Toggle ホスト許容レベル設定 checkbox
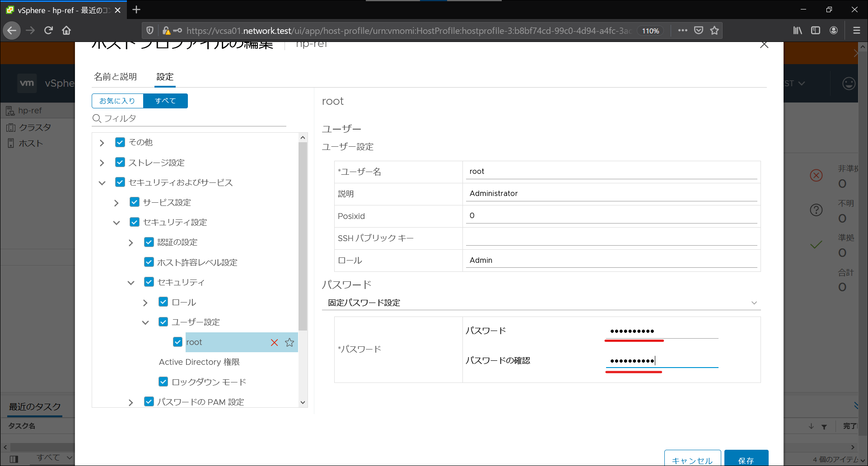The image size is (868, 466). (x=149, y=262)
